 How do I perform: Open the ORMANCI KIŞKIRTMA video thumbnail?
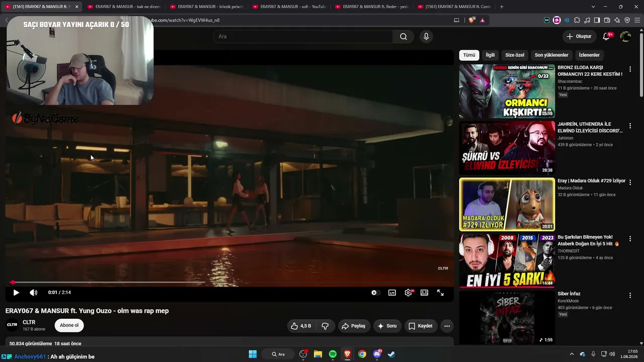[507, 91]
